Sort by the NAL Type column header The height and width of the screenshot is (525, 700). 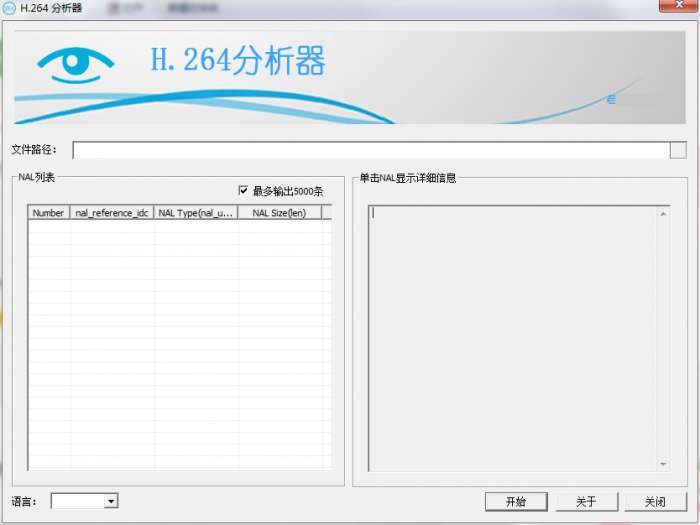(x=196, y=213)
